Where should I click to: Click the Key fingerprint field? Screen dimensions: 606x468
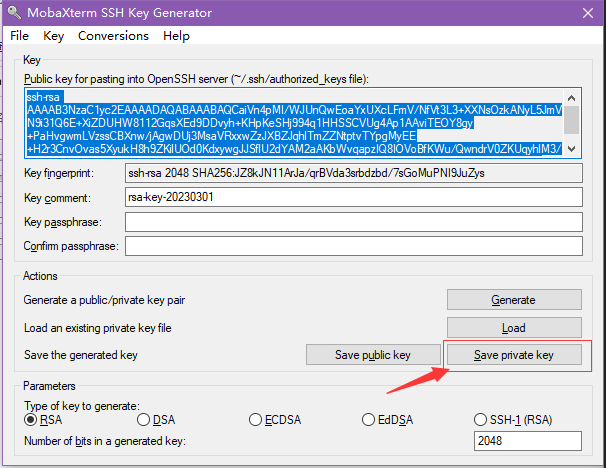click(354, 173)
